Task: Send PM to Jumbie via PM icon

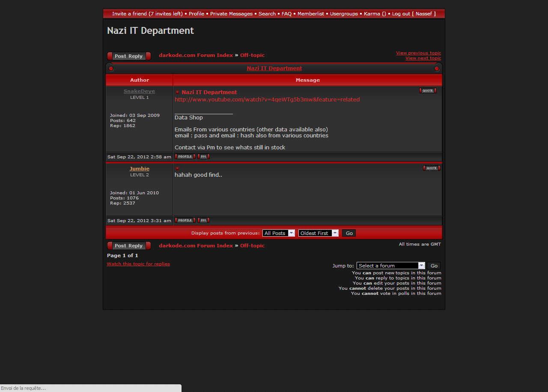Action: pos(203,220)
